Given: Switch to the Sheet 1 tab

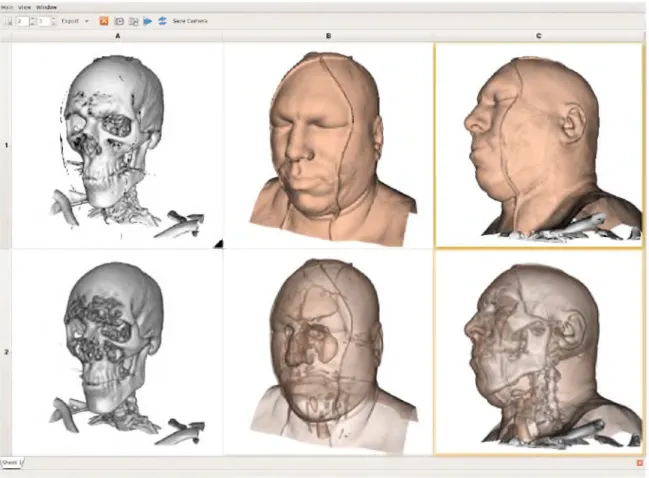Looking at the screenshot, I should click(x=12, y=462).
